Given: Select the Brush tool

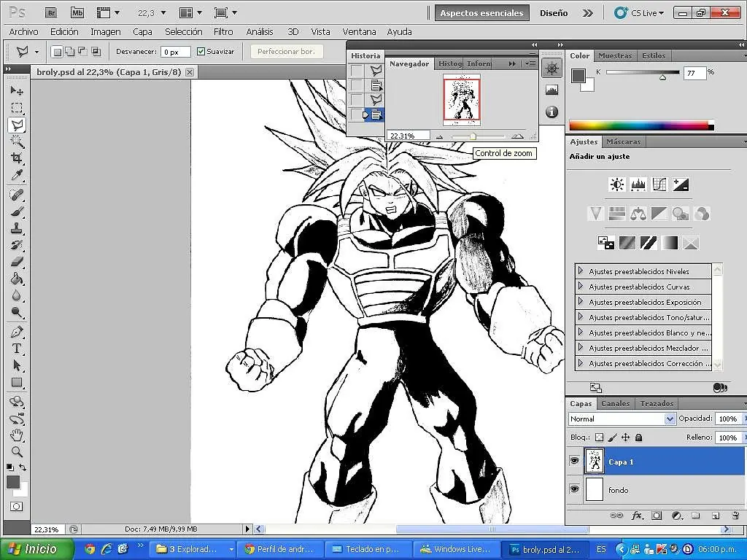Looking at the screenshot, I should pyautogui.click(x=17, y=211).
